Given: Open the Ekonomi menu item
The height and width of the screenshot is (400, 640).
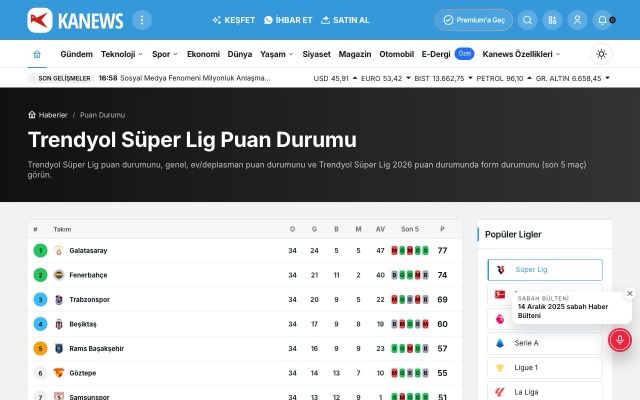Looking at the screenshot, I should pyautogui.click(x=203, y=54).
